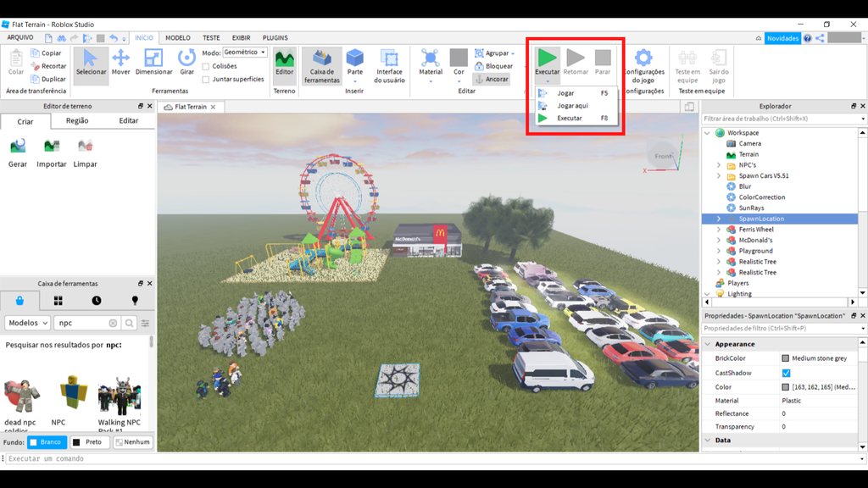Open Interface do usuário tool
Image resolution: width=868 pixels, height=488 pixels.
click(389, 66)
